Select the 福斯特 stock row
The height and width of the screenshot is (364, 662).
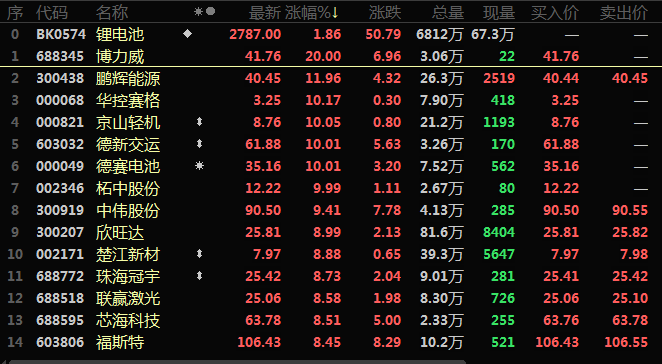tap(331, 342)
